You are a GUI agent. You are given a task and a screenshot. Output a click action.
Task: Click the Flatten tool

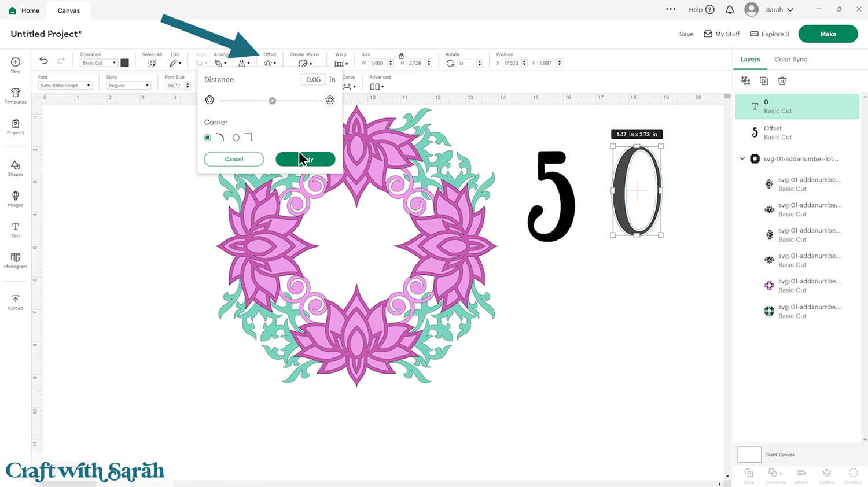tap(827, 476)
